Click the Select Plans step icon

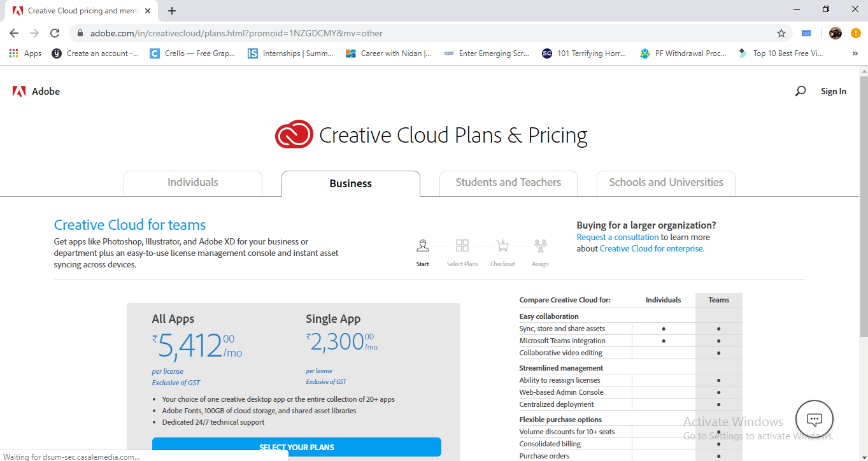click(x=462, y=246)
